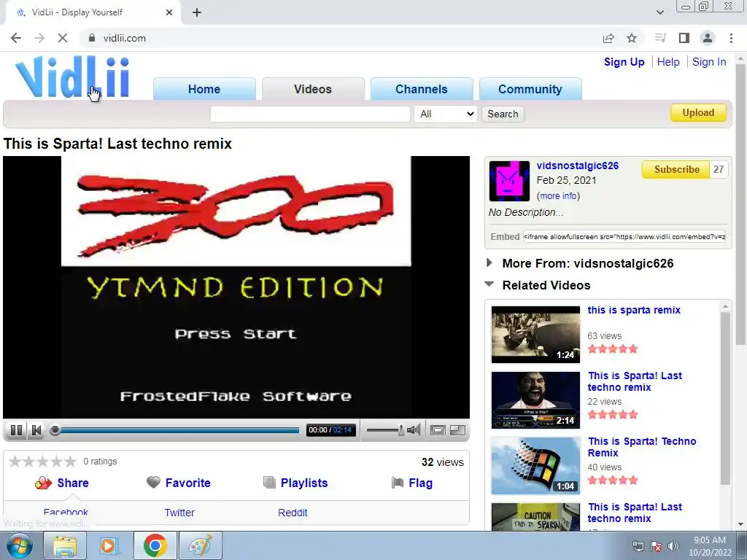The image size is (747, 560).
Task: Stop page loading in browser toolbar
Action: tap(63, 38)
